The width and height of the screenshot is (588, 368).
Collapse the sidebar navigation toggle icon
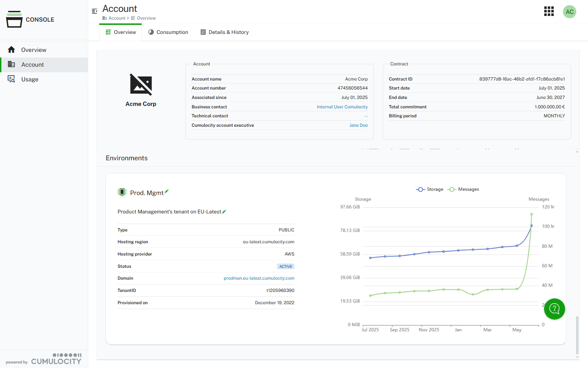[94, 11]
